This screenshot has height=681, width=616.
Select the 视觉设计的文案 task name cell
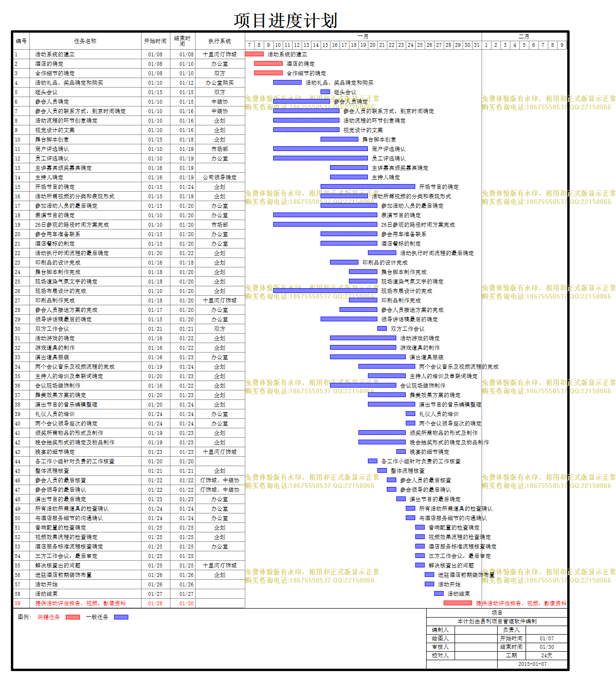point(86,130)
